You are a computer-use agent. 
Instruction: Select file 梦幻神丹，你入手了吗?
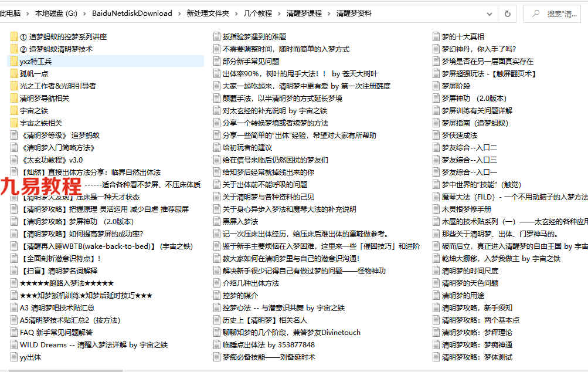point(479,49)
